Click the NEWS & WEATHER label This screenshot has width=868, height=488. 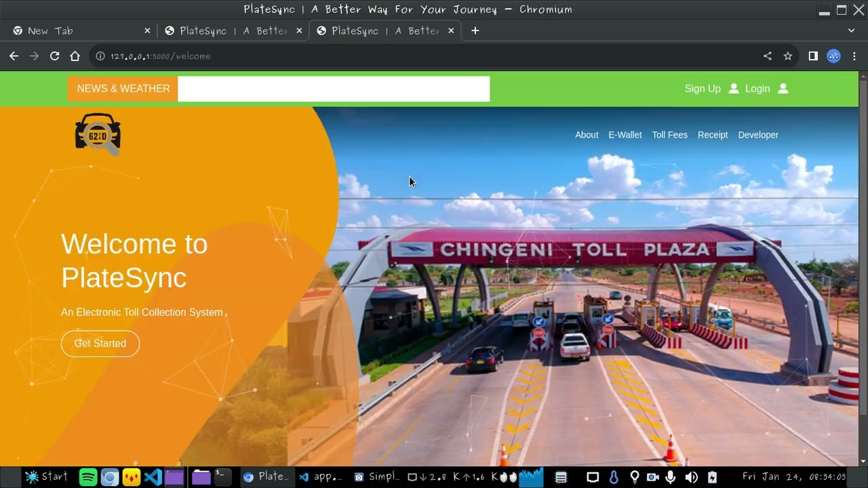pyautogui.click(x=123, y=89)
